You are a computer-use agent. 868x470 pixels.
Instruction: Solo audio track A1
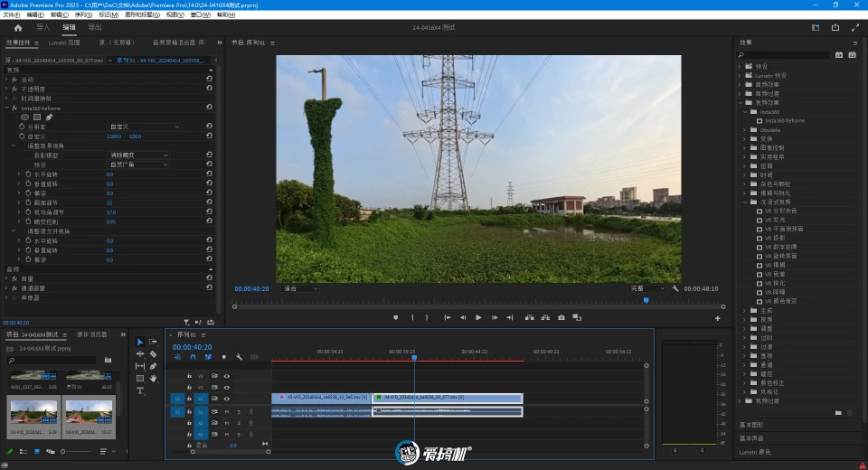pyautogui.click(x=239, y=412)
